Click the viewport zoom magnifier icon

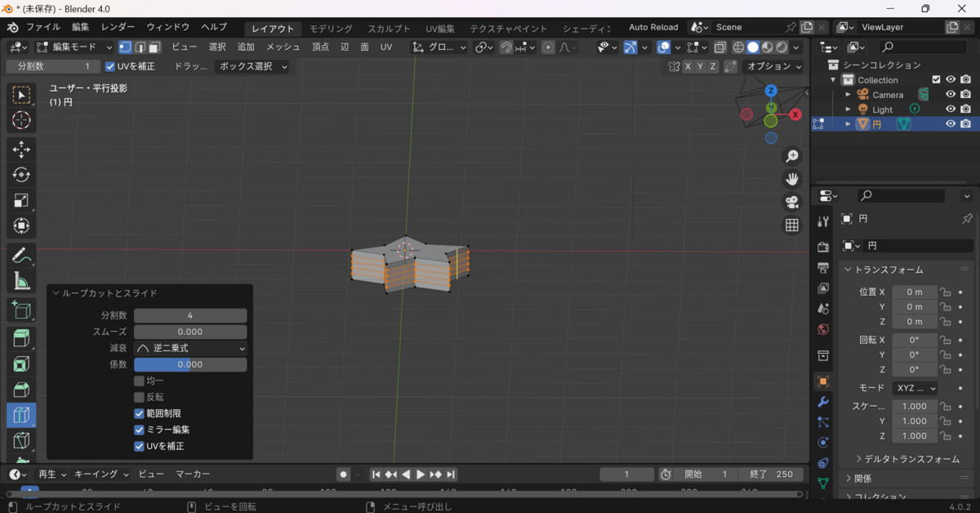[791, 156]
